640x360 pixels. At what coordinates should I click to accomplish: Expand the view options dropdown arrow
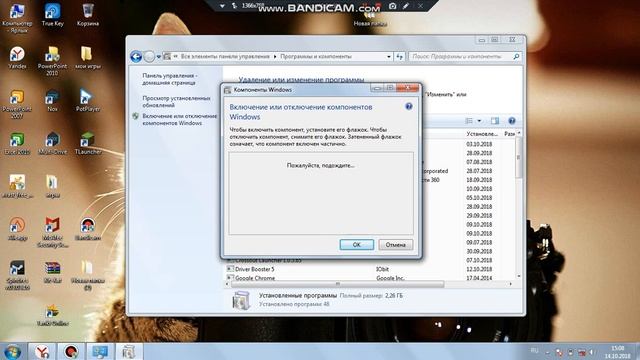(x=479, y=121)
